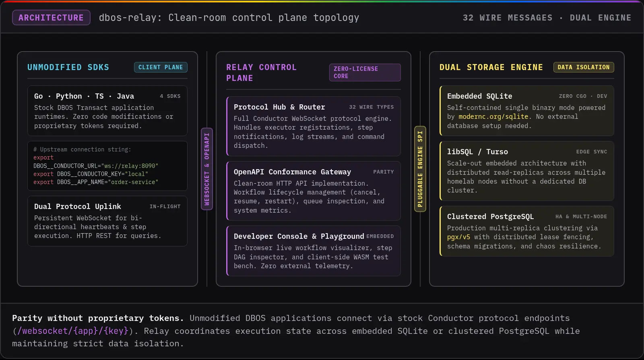Select the DBOS__APP_NAME="order-service" line

point(96,182)
